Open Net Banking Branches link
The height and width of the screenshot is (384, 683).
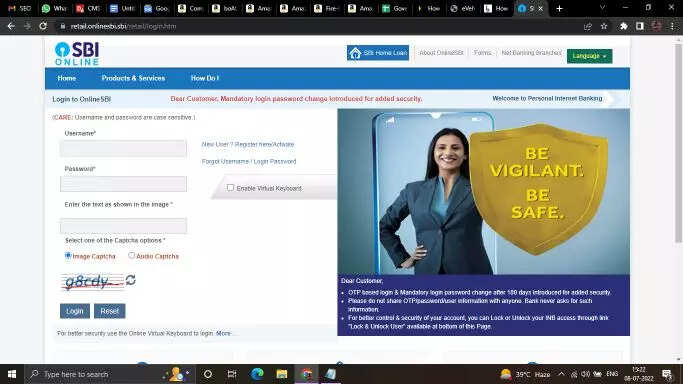531,53
